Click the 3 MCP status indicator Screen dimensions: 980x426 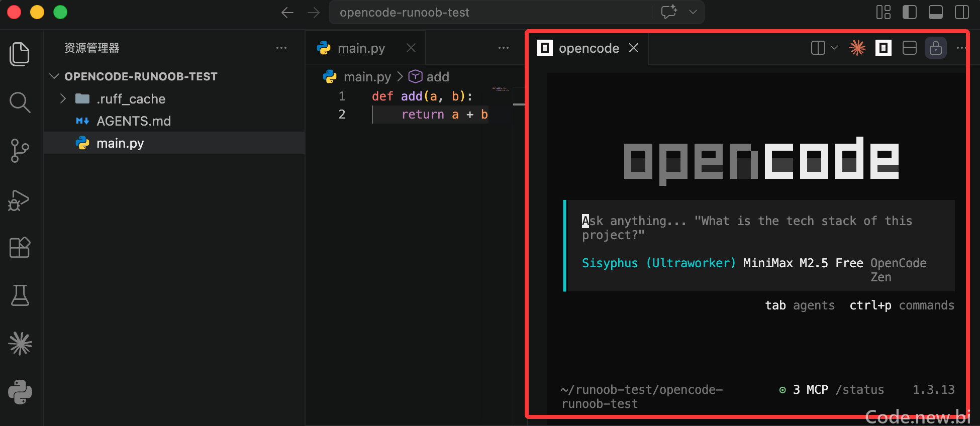[804, 390]
